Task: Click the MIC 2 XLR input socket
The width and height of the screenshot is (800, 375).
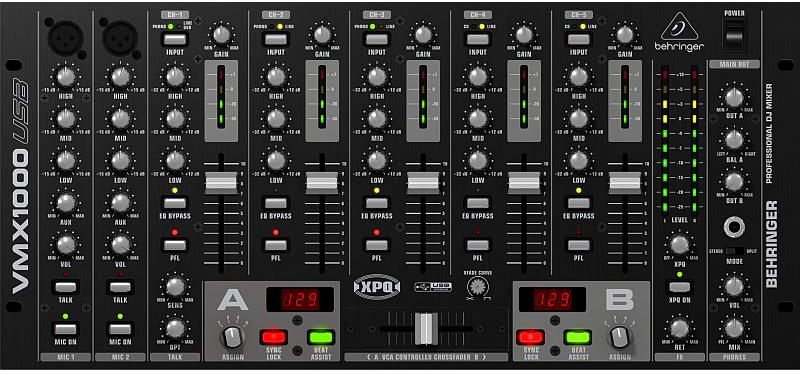Action: (120, 35)
